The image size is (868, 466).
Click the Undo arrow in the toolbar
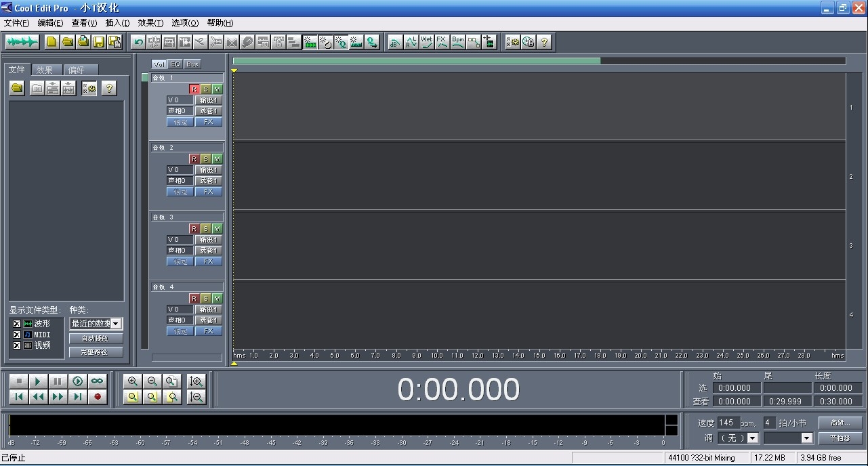[138, 42]
